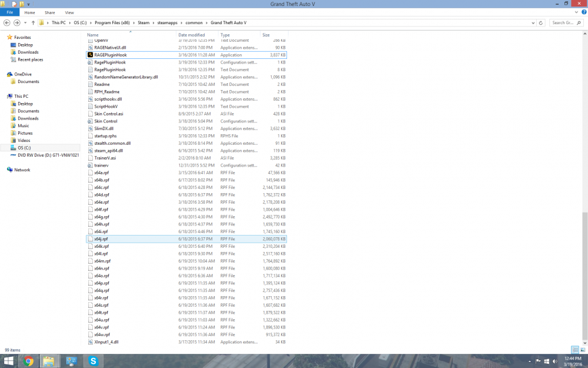Click the Start button
Image resolution: width=588 pixels, height=368 pixels.
point(7,360)
